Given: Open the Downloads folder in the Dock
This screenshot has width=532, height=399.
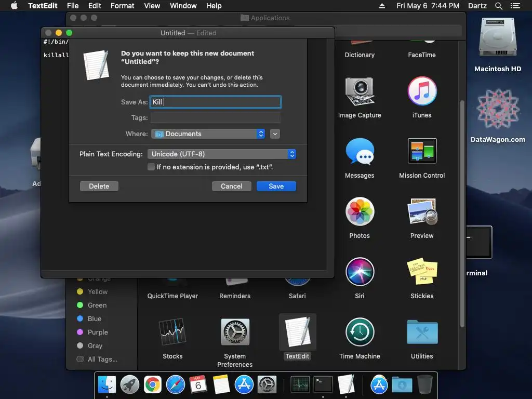Looking at the screenshot, I should coord(402,385).
